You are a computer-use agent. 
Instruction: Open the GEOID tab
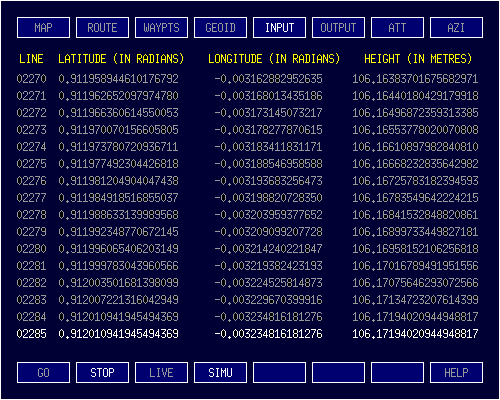(220, 28)
